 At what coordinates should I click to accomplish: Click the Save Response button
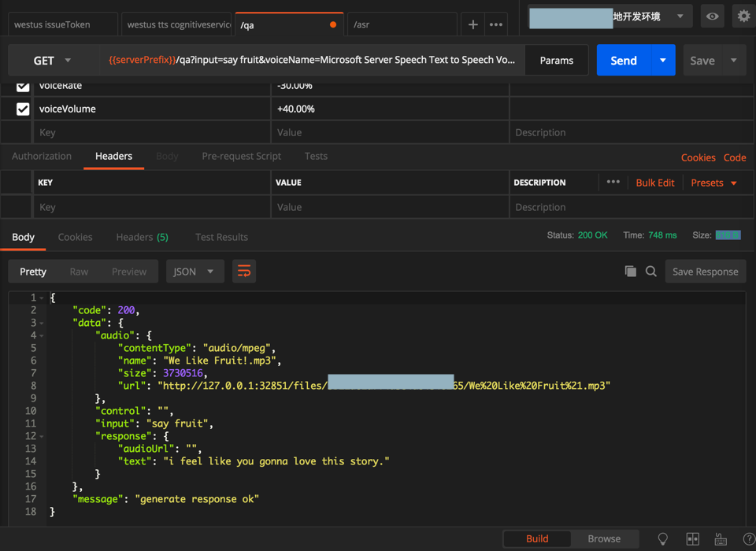point(705,272)
